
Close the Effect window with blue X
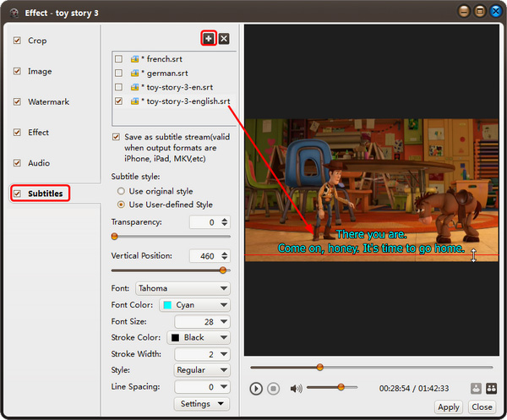point(496,12)
